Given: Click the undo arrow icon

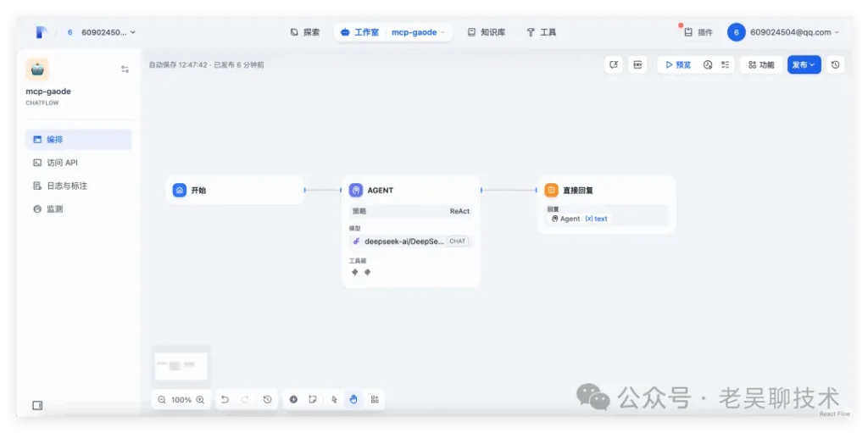Looking at the screenshot, I should point(225,399).
